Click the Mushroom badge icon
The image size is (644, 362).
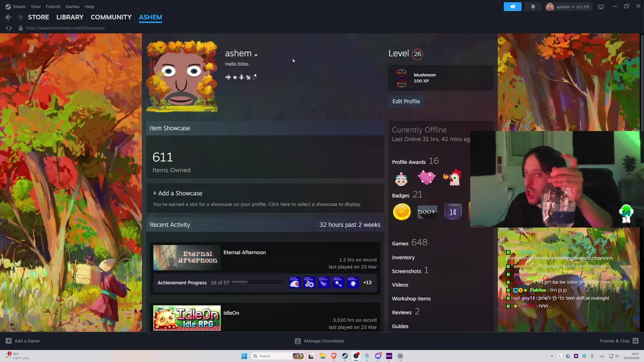tap(401, 78)
